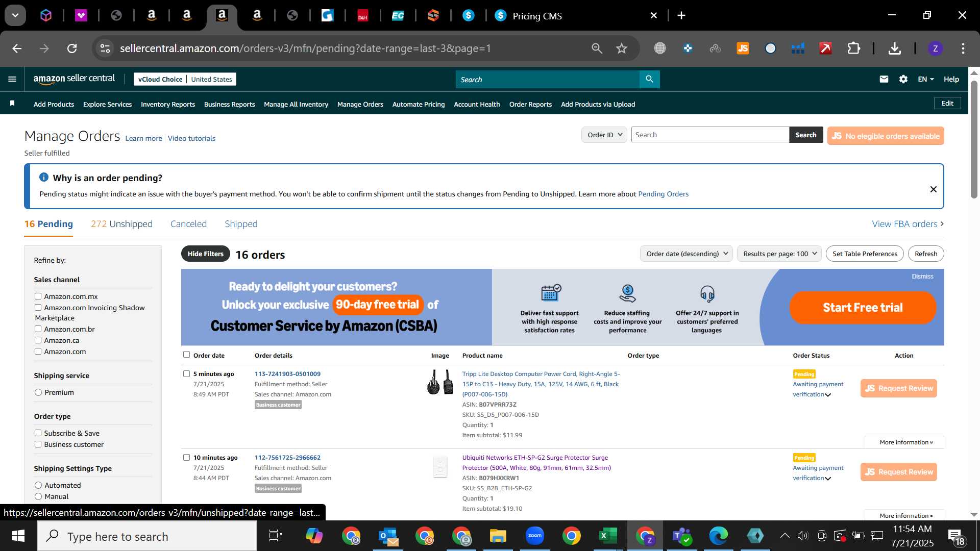Check the Amazon.com sales channel filter

[38, 351]
